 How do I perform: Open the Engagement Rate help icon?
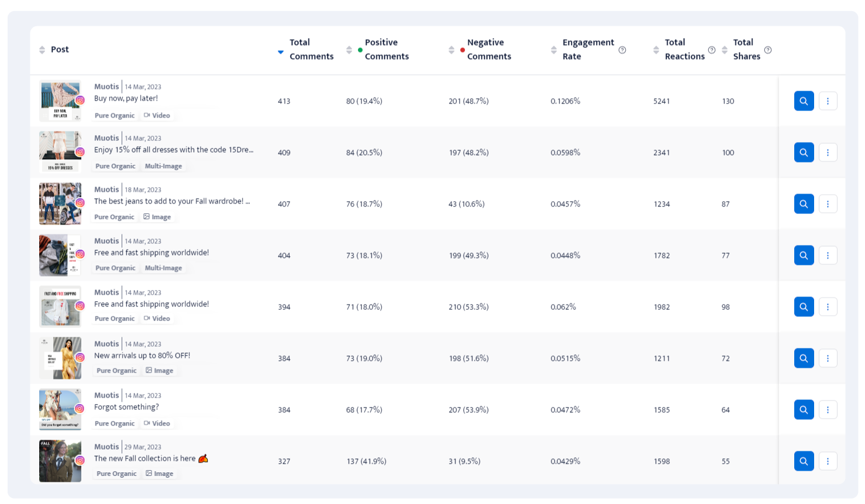pos(622,50)
